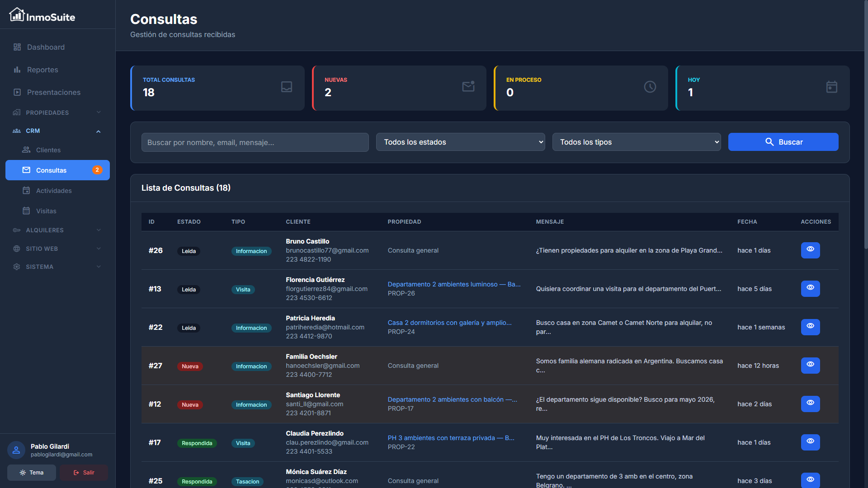Click the clock icon in En Proceso card
This screenshot has width=868, height=488.
(650, 87)
